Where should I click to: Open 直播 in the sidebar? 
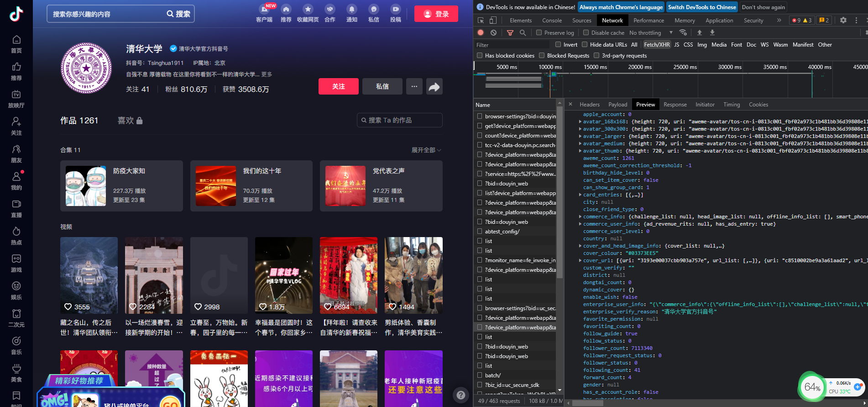(x=16, y=209)
